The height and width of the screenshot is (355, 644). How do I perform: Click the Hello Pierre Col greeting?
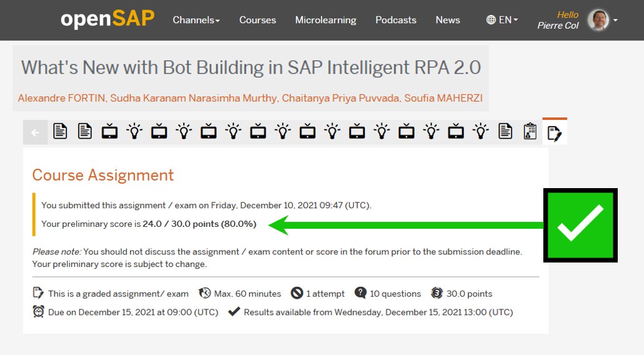click(x=558, y=20)
